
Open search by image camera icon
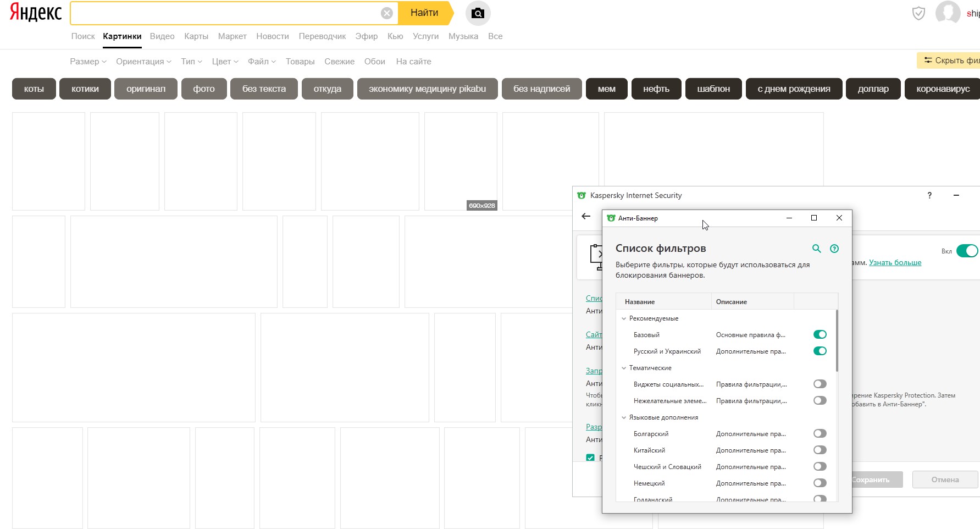478,13
